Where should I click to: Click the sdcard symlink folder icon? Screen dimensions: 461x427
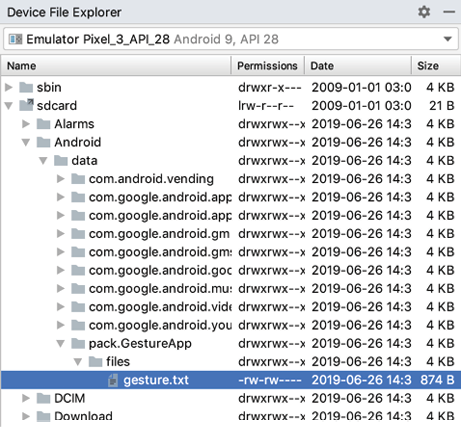[x=26, y=105]
